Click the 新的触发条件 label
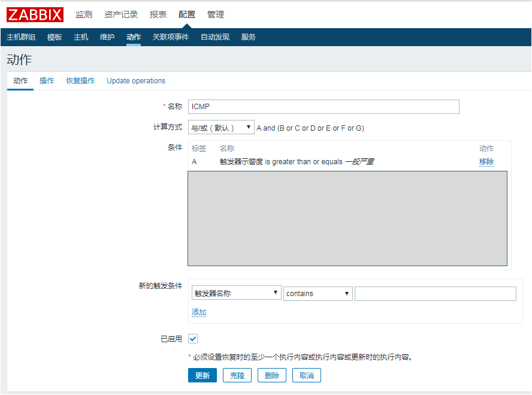Screen dimensions: 532x395 pyautogui.click(x=161, y=286)
